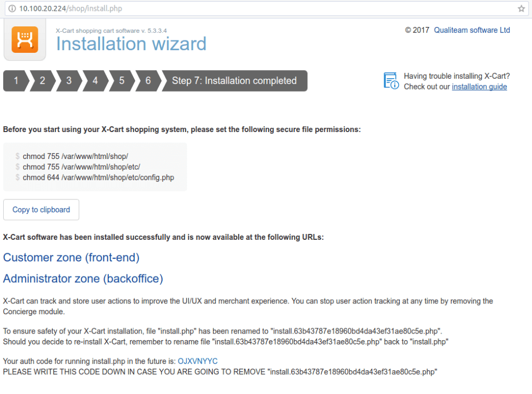Click the site information icon beside URL
The height and width of the screenshot is (394, 532).
[12, 9]
